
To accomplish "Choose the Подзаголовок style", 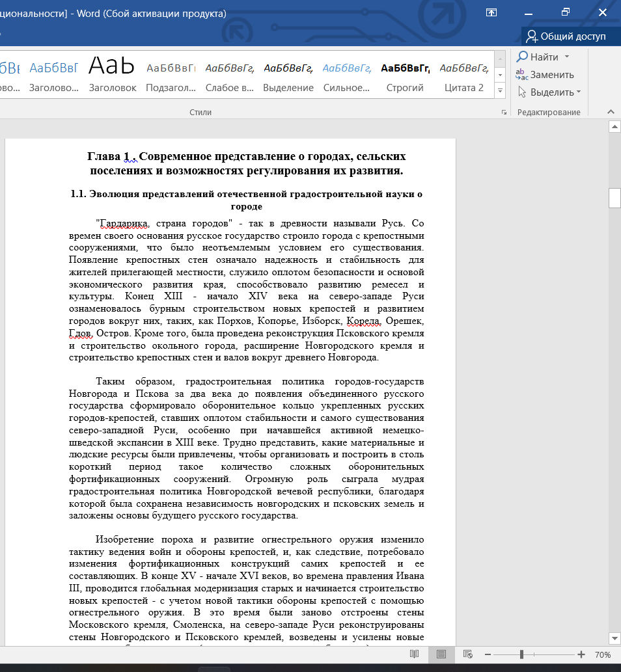I will (171, 76).
